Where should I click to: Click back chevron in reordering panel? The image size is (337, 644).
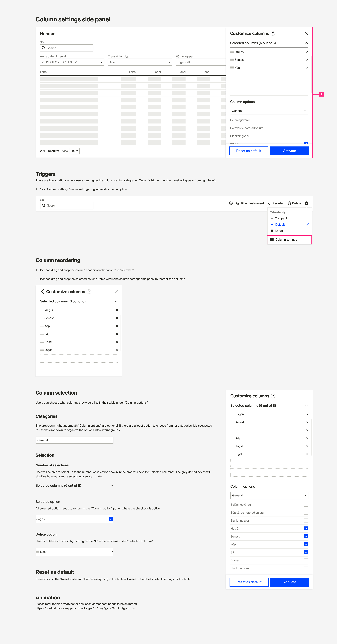click(x=43, y=292)
